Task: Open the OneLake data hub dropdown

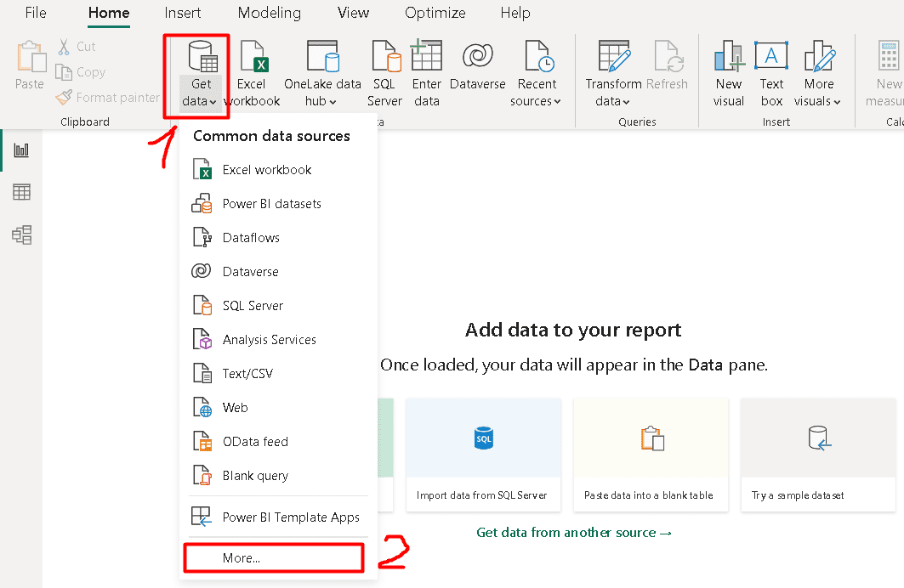Action: click(322, 74)
